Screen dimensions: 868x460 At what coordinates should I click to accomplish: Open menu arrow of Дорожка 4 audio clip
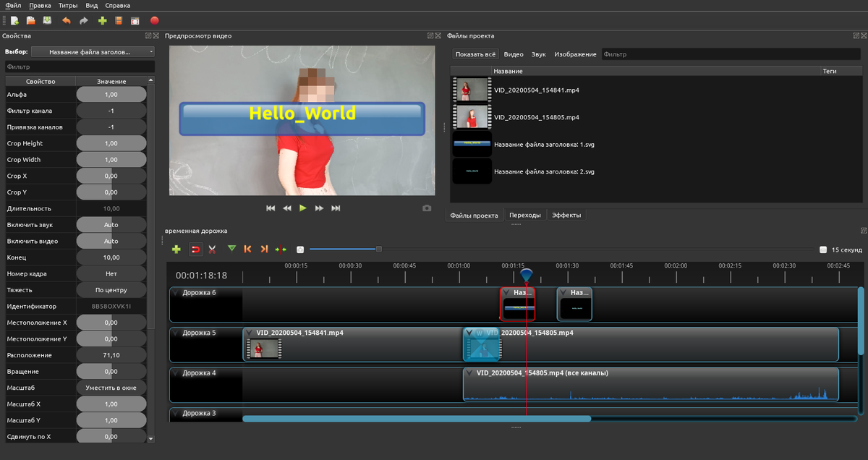click(470, 373)
